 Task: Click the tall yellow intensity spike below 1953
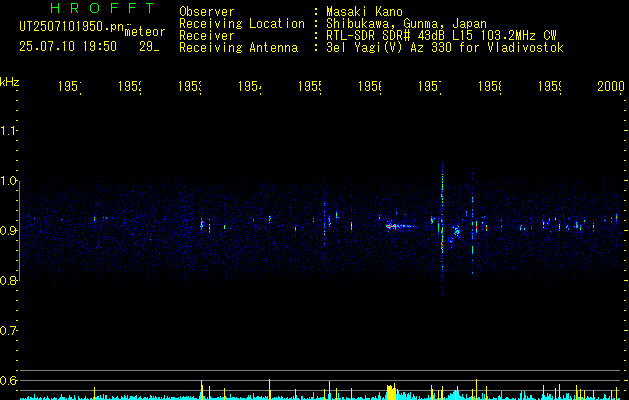[x=201, y=390]
